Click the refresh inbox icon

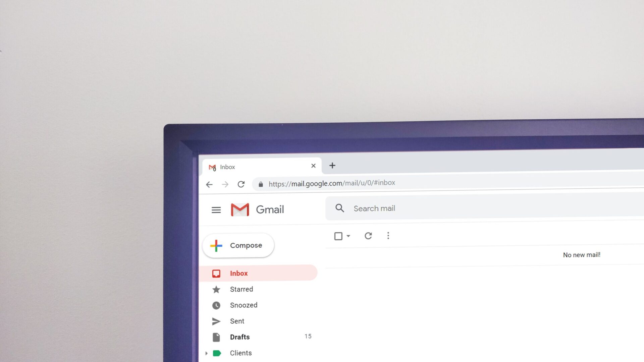pos(368,236)
